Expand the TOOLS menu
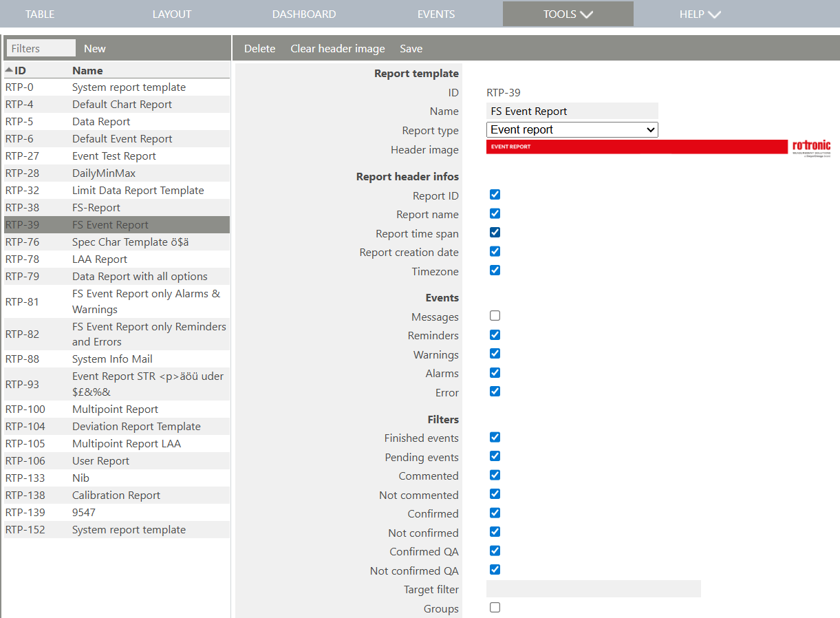 point(568,14)
